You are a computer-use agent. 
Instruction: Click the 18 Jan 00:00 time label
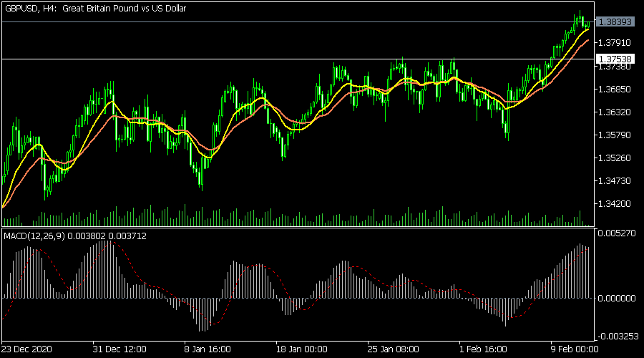click(x=301, y=349)
